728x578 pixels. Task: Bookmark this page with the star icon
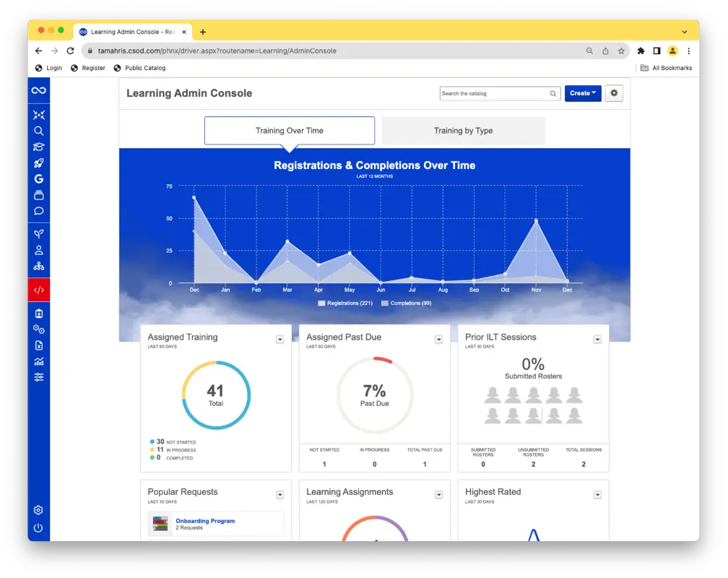point(621,51)
